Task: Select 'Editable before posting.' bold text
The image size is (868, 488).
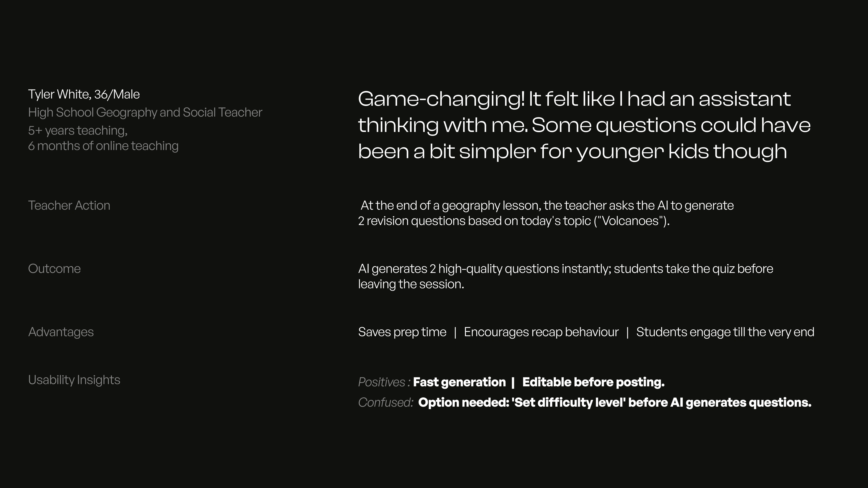Action: [593, 382]
